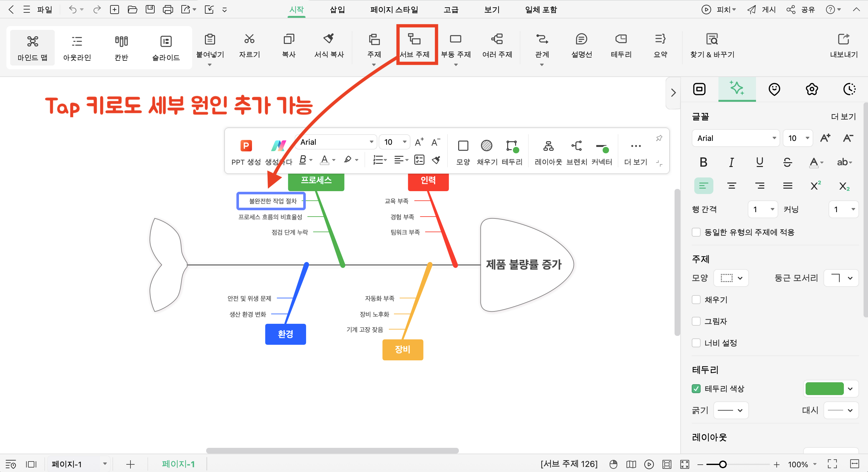This screenshot has height=472, width=868.
Task: Open the Slide view mode
Action: click(x=166, y=48)
